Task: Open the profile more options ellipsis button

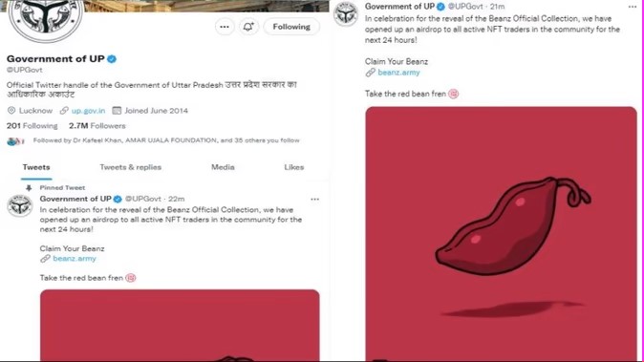Action: click(225, 27)
